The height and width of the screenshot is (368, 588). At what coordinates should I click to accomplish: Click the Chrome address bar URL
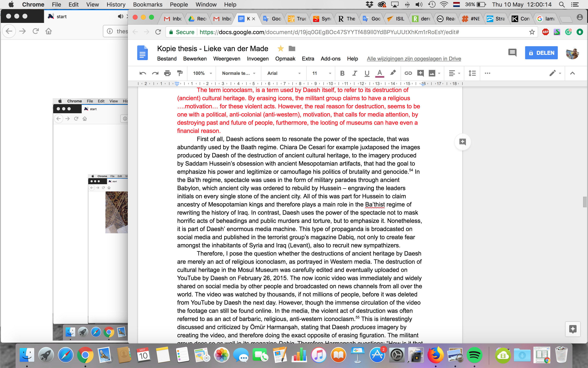[x=329, y=32]
